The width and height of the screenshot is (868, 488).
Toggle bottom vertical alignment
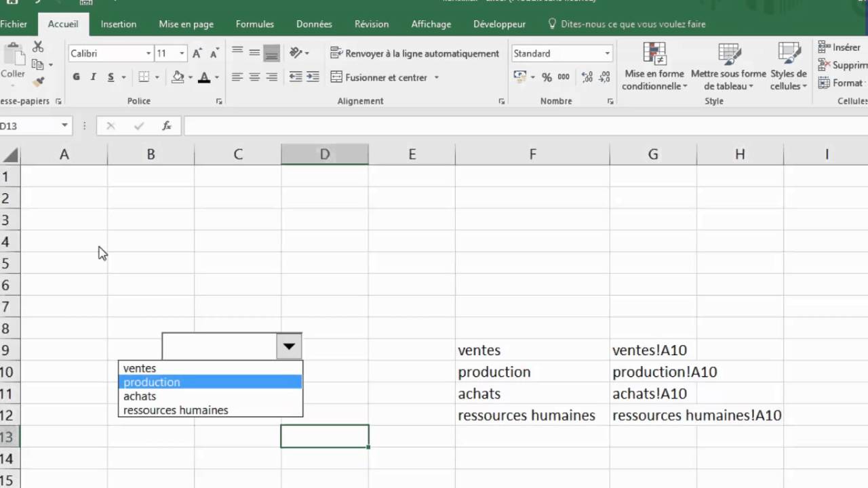271,52
